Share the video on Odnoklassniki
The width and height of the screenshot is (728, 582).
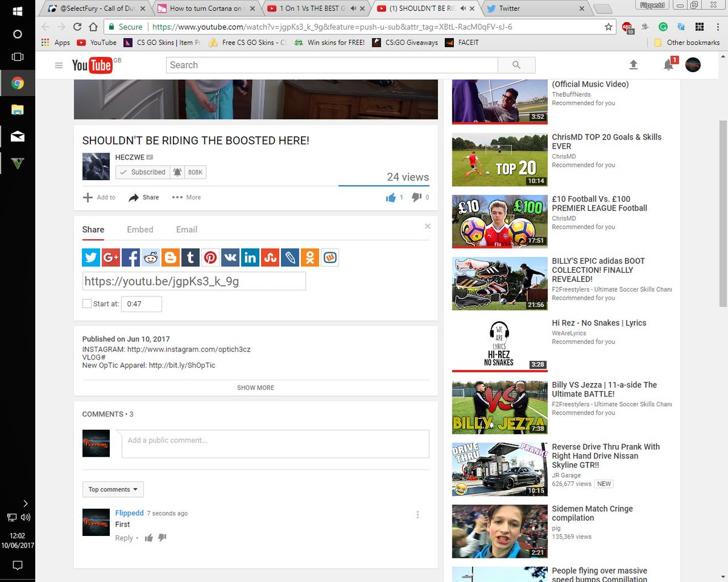(x=310, y=258)
